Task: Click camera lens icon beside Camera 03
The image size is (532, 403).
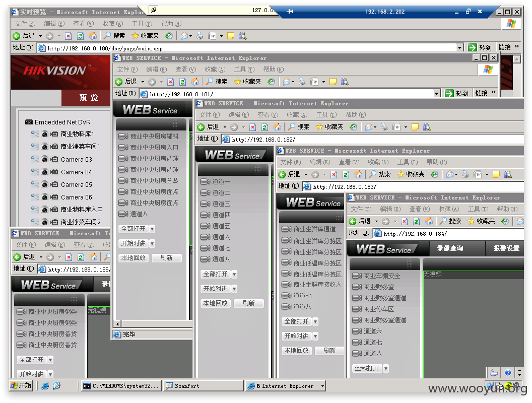Action: [x=44, y=159]
